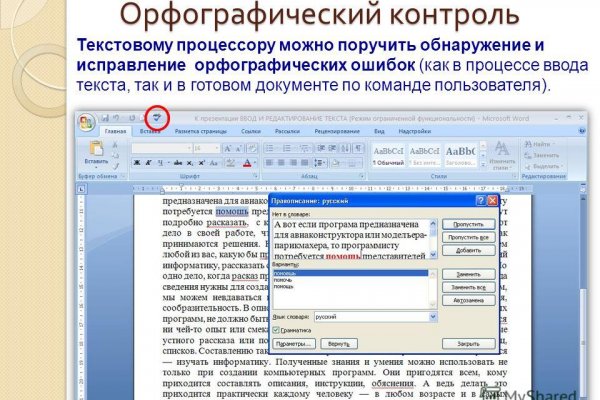
Task: Open the Ссылки ribbon tab
Action: pyautogui.click(x=251, y=131)
